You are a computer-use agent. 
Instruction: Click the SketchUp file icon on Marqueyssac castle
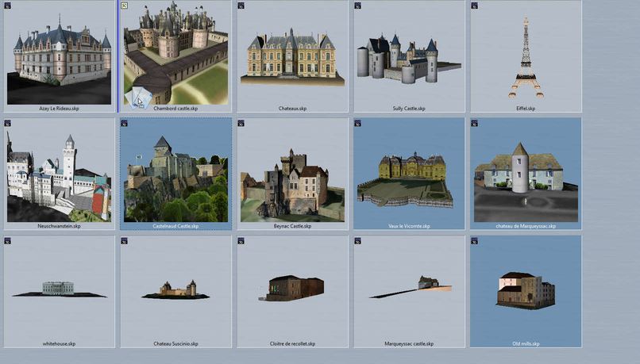coord(358,241)
